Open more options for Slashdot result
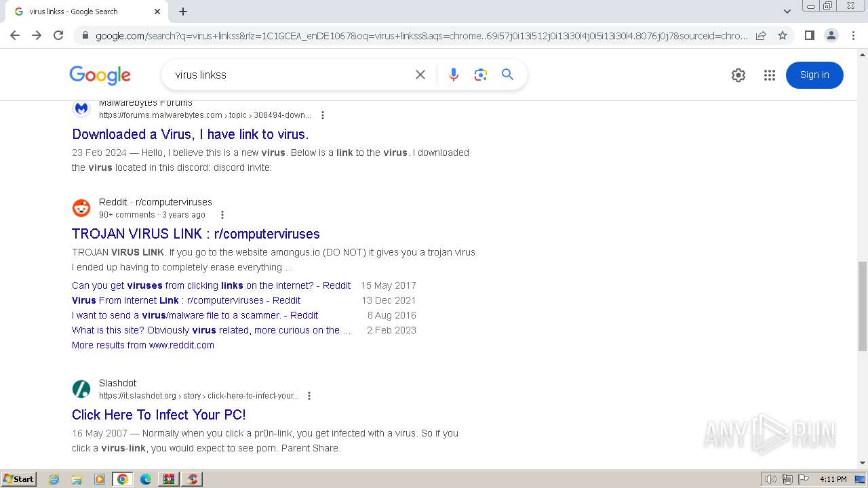 [309, 396]
